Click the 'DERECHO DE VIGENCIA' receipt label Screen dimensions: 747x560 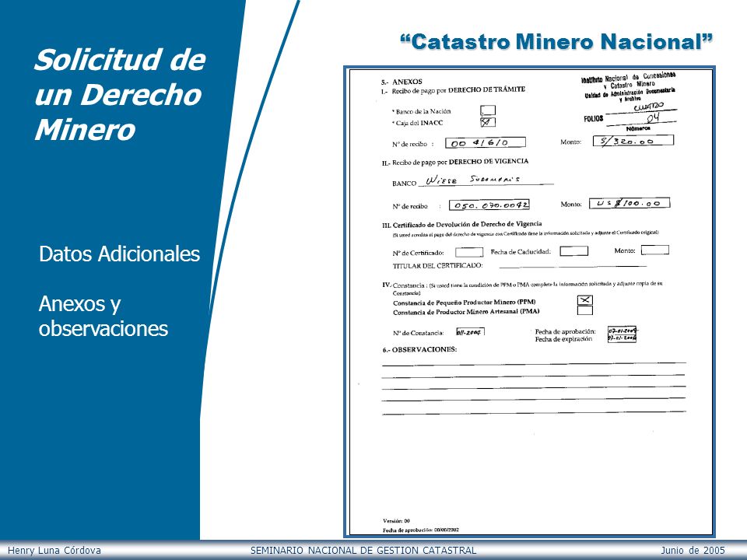pyautogui.click(x=489, y=162)
